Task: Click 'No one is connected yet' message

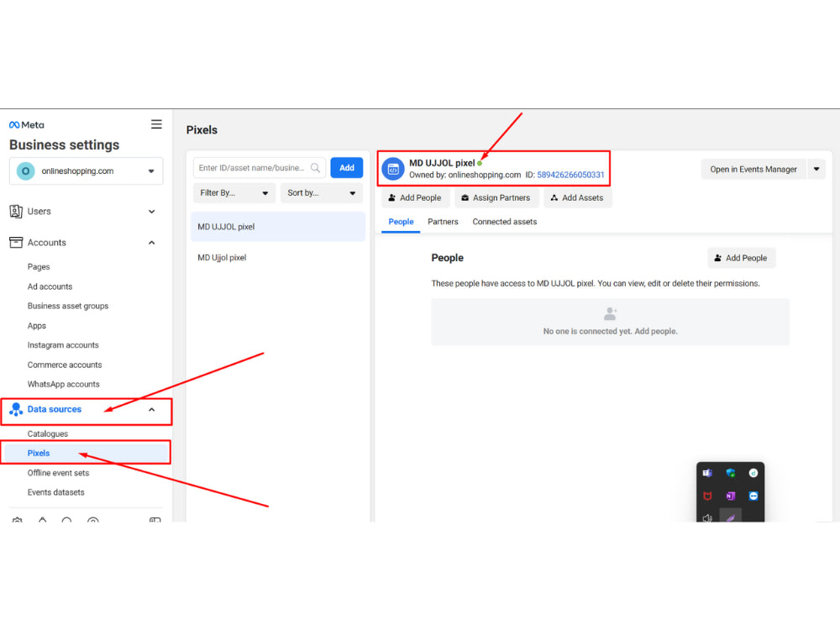Action: pos(610,332)
